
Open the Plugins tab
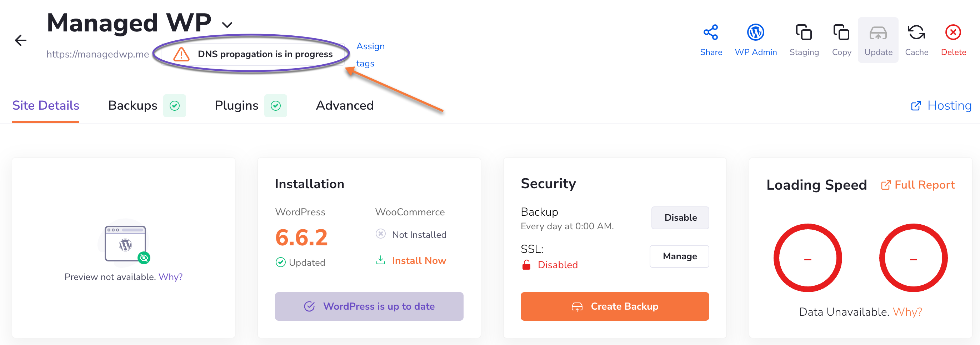(236, 105)
